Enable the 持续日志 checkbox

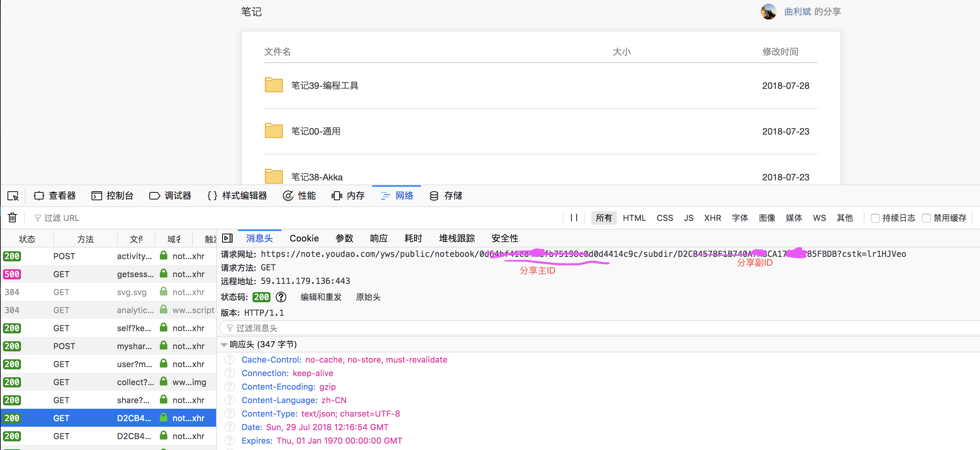pyautogui.click(x=875, y=218)
